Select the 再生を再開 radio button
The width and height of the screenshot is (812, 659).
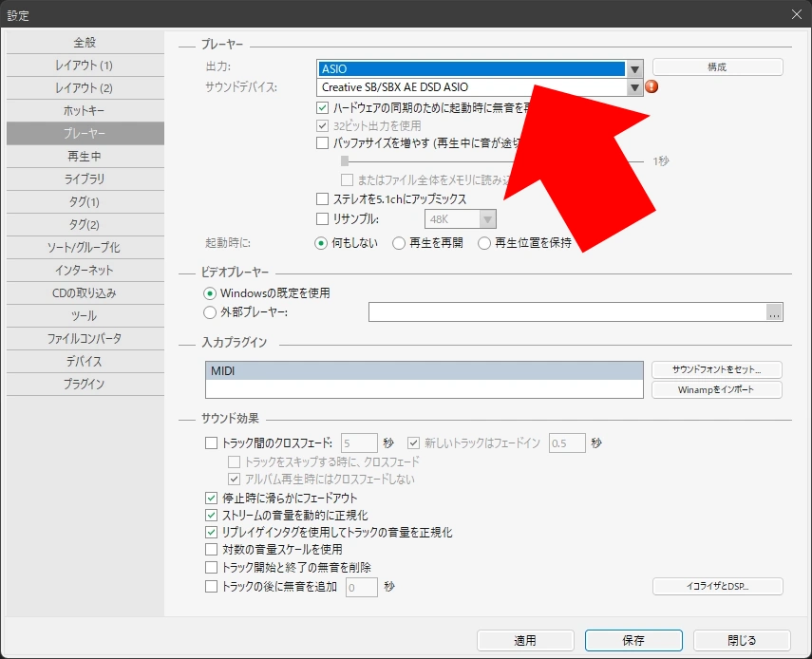[x=399, y=242]
